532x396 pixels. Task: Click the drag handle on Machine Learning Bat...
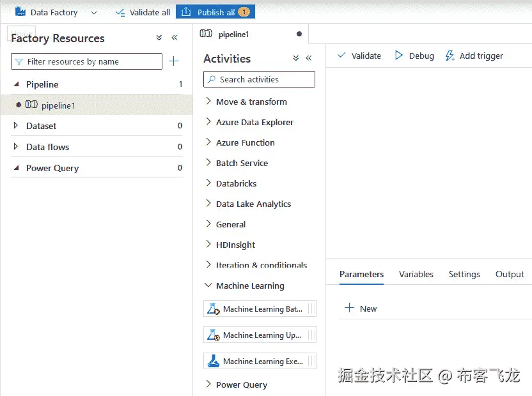[311, 309]
